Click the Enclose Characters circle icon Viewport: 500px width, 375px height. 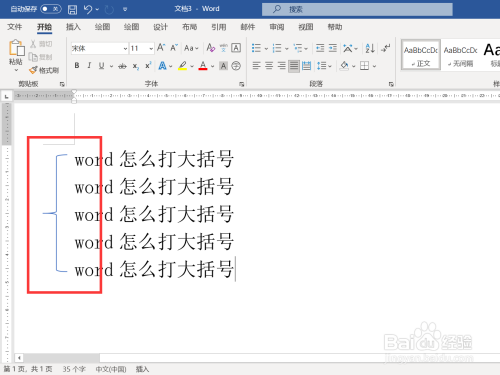click(236, 66)
